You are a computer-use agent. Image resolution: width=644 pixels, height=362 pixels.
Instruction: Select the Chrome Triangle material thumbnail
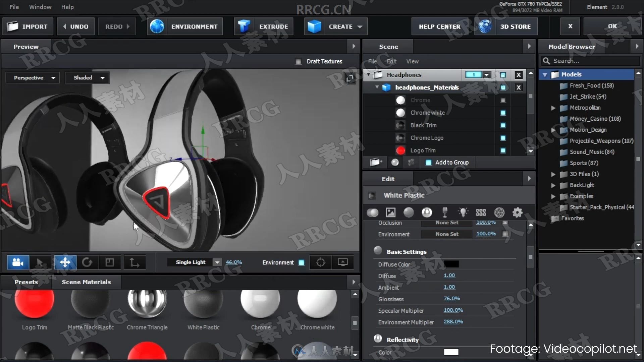(x=147, y=304)
